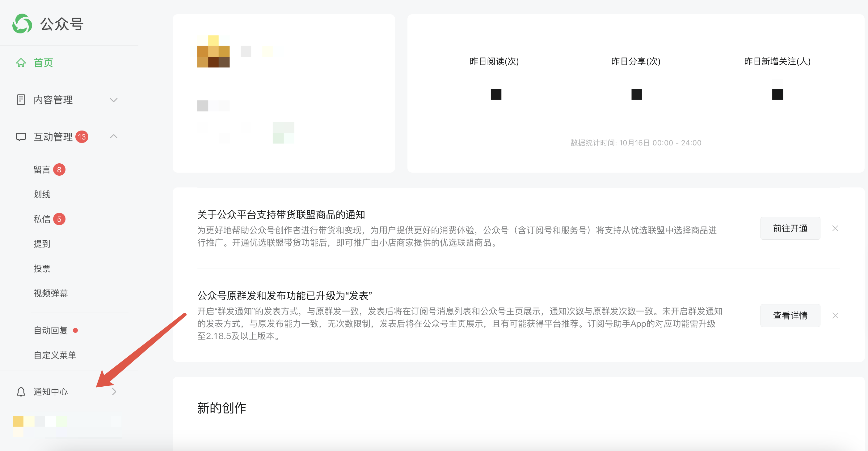
Task: Click the 前往开通 button
Action: [790, 228]
